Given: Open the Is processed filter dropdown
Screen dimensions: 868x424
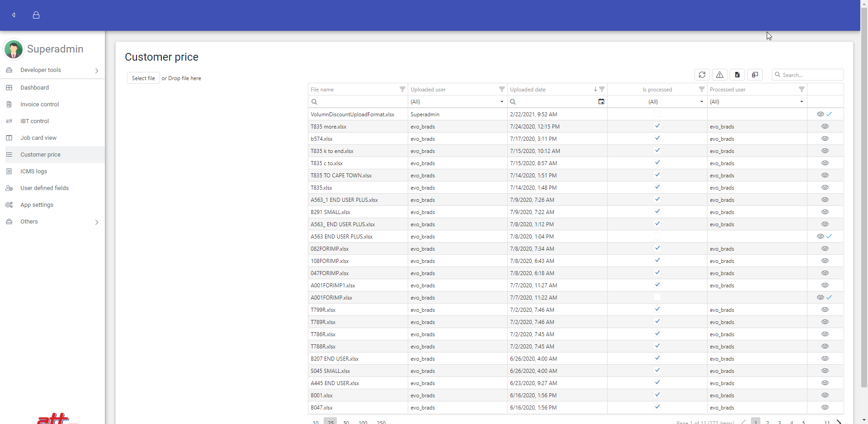Looking at the screenshot, I should click(x=702, y=102).
